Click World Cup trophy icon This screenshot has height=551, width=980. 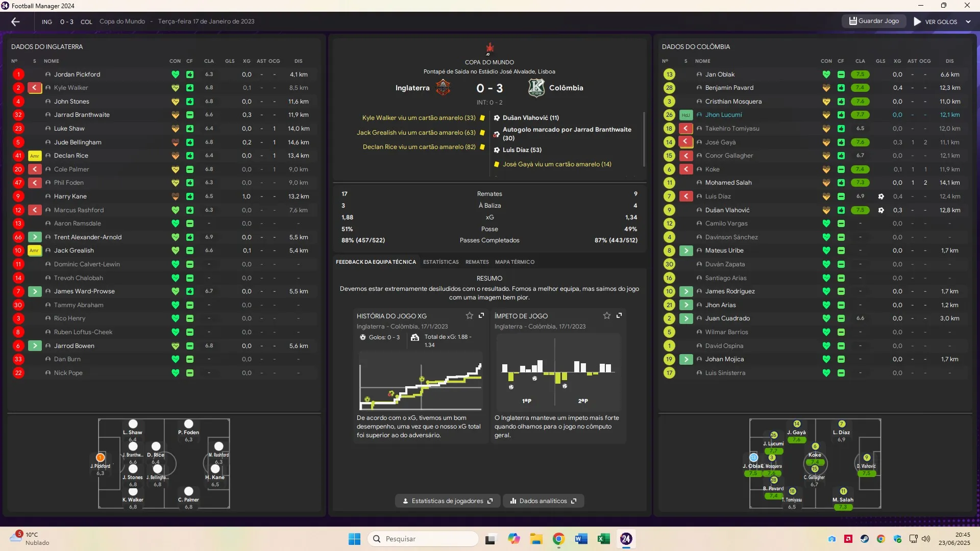point(489,49)
